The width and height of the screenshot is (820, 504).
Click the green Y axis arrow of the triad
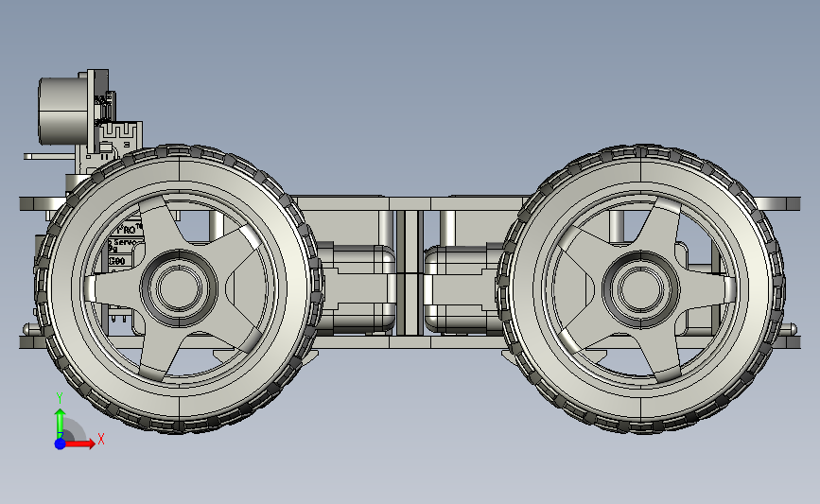[x=61, y=423]
